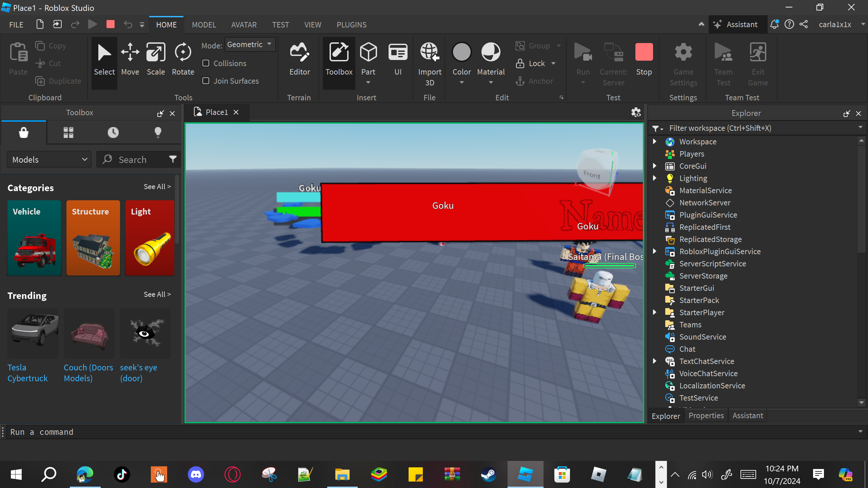868x488 pixels.
Task: Enable the Collisions checkbox
Action: (206, 63)
